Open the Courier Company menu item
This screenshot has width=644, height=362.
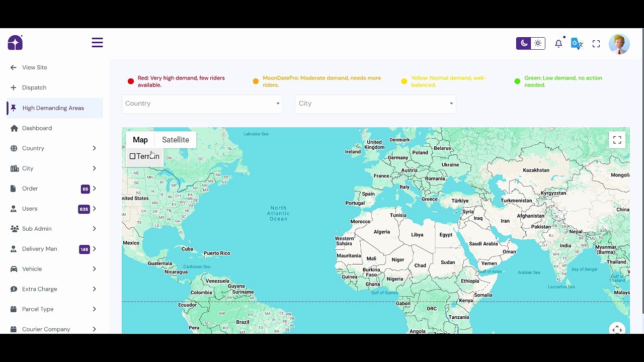(54, 329)
